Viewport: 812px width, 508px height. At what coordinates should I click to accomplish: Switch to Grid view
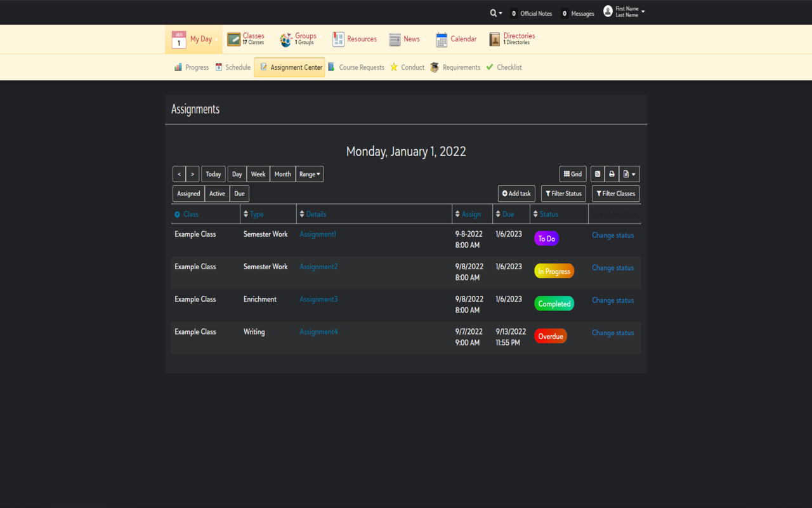(x=573, y=174)
